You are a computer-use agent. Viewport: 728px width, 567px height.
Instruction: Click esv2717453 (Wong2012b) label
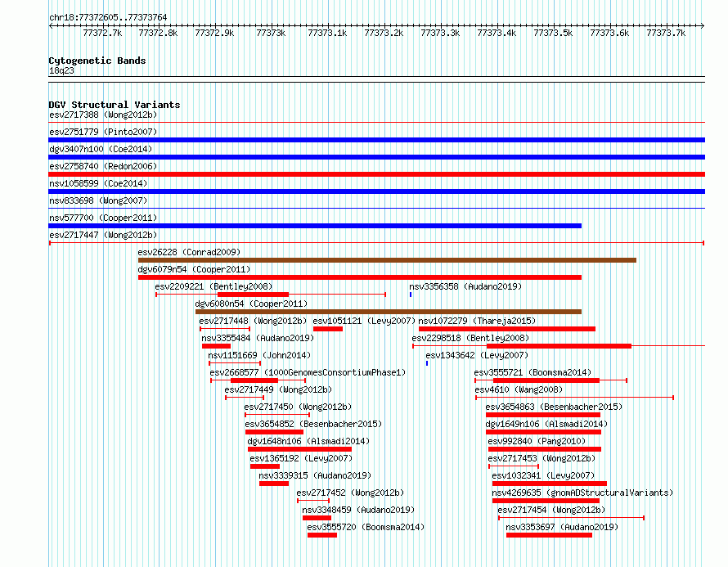click(542, 458)
